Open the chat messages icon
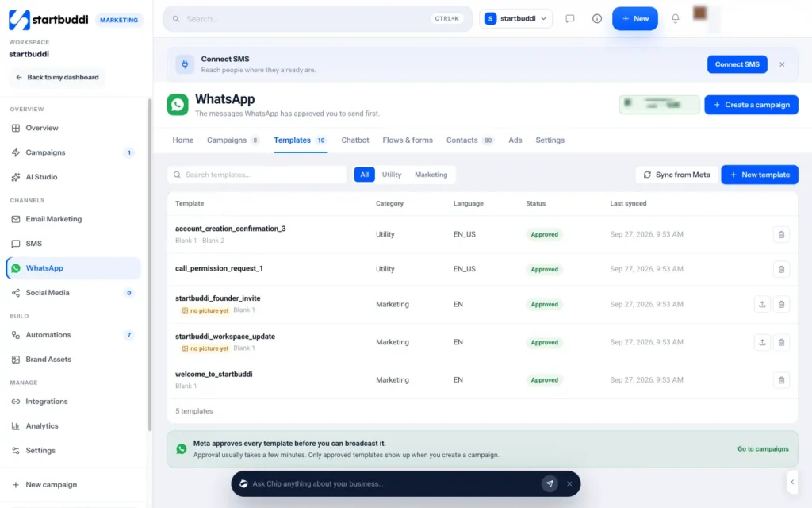 tap(569, 19)
